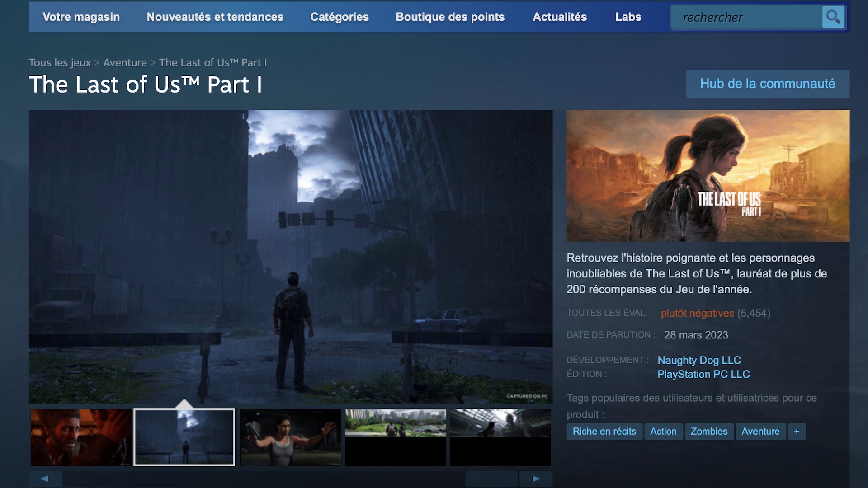Click the Aventure tag icon
The width and height of the screenshot is (868, 488).
click(761, 431)
